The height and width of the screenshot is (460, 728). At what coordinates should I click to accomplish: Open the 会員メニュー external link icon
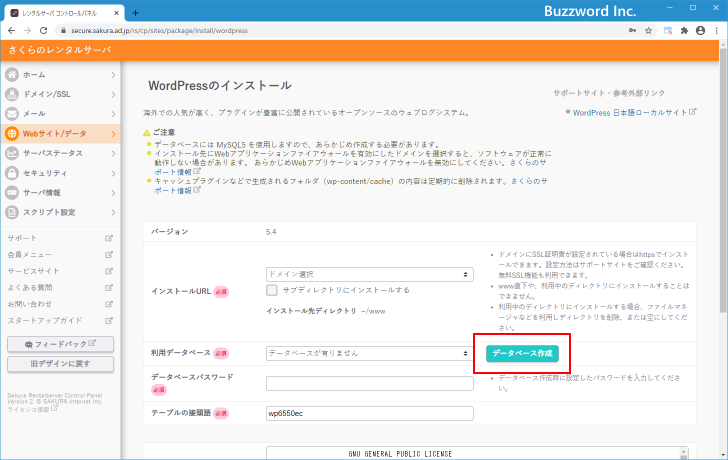coord(109,255)
